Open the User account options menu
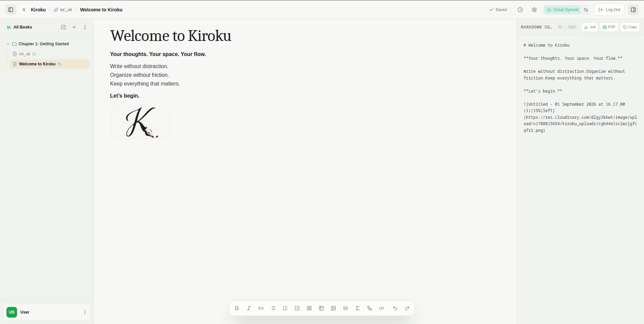The width and height of the screenshot is (644, 324). [85, 312]
